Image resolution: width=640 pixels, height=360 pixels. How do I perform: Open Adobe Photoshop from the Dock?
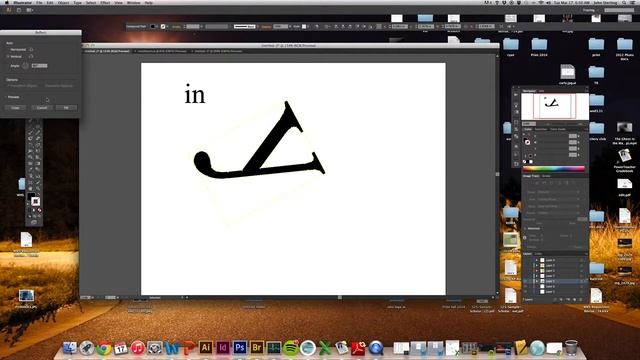tap(240, 348)
